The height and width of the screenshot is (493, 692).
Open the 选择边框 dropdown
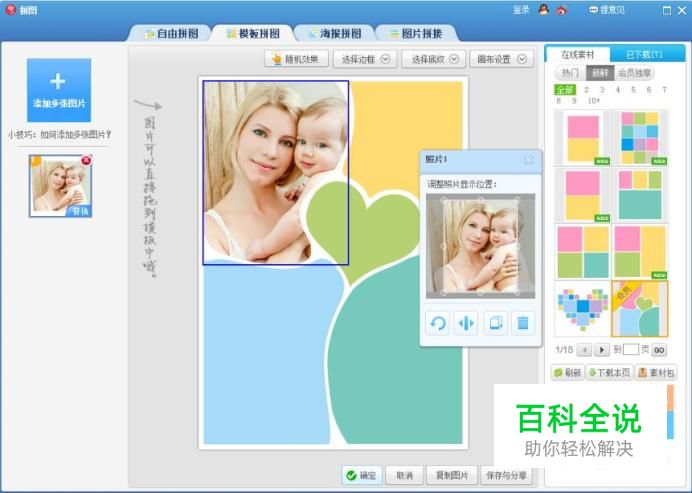pyautogui.click(x=365, y=59)
